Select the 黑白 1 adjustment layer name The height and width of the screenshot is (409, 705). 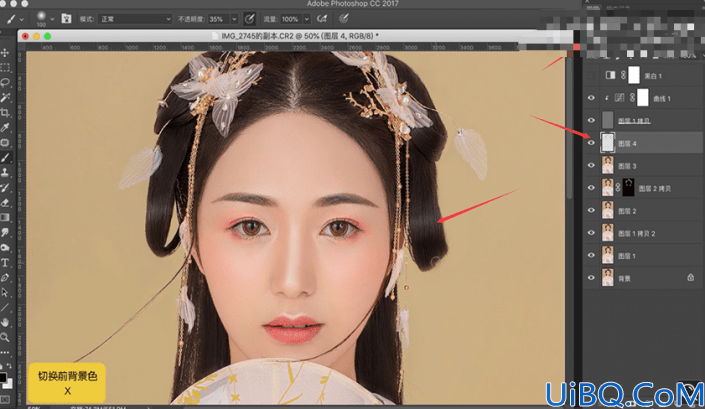pyautogui.click(x=653, y=76)
